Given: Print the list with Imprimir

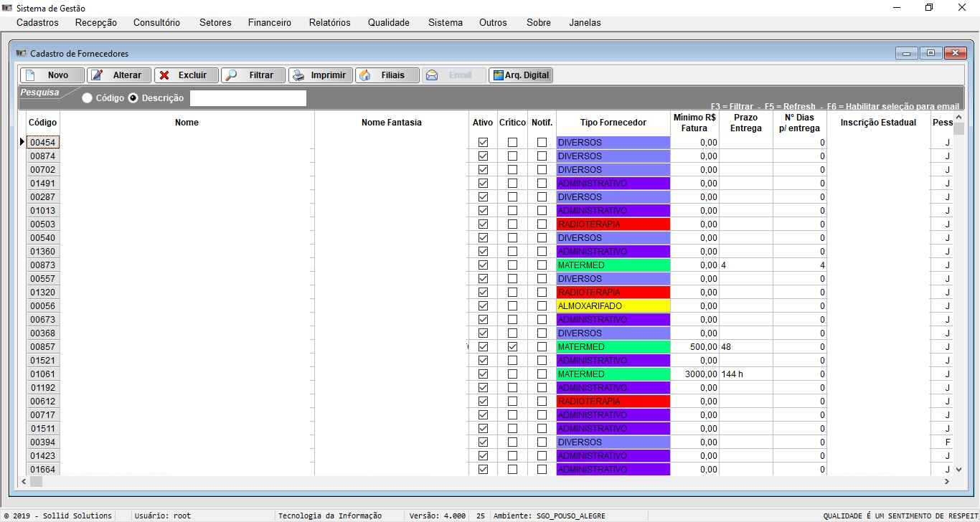Looking at the screenshot, I should coord(321,75).
